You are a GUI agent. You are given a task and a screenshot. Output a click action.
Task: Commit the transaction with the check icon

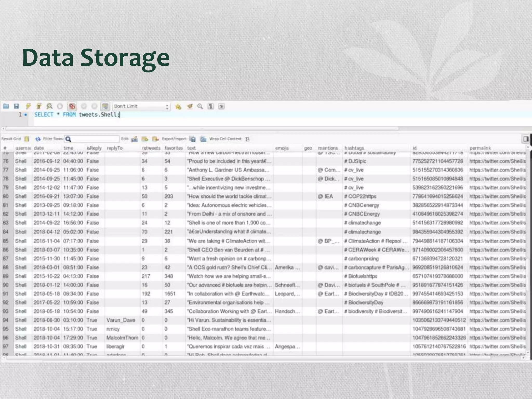84,106
